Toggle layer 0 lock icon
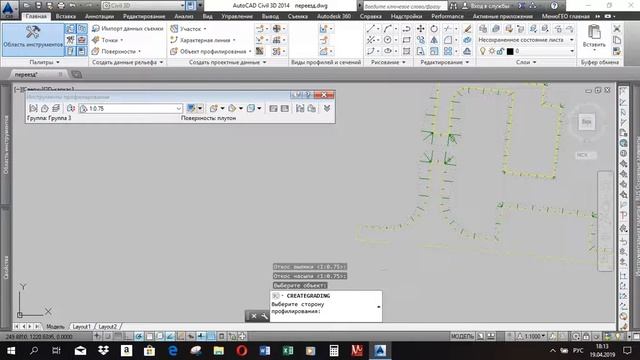 [500, 51]
